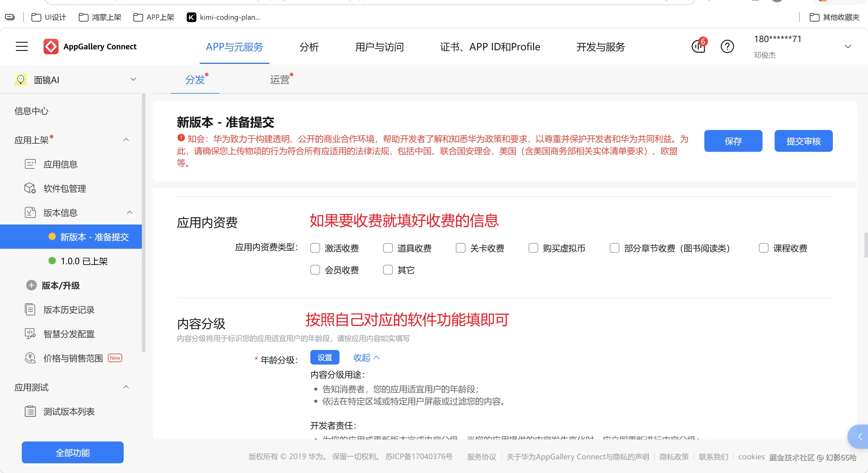Check the 道具收费 checkbox
Image resolution: width=868 pixels, height=473 pixels.
click(388, 248)
